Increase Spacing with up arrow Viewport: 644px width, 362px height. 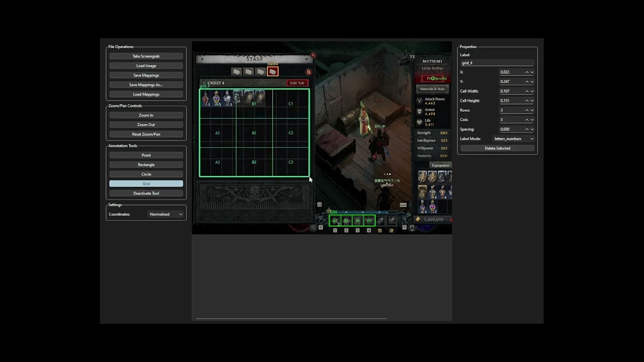[x=527, y=129]
